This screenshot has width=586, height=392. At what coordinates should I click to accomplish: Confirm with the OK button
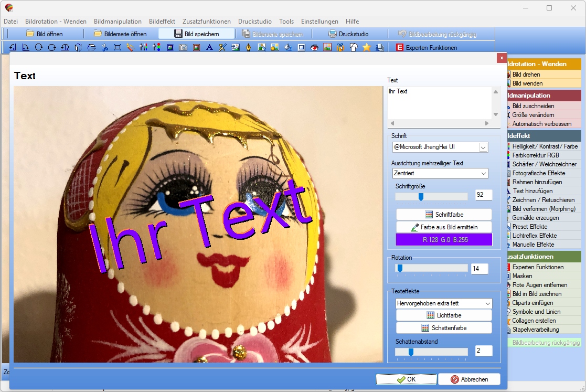pos(406,379)
